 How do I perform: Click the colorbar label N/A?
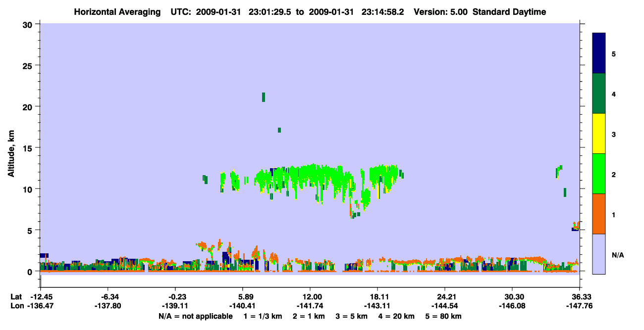[617, 255]
